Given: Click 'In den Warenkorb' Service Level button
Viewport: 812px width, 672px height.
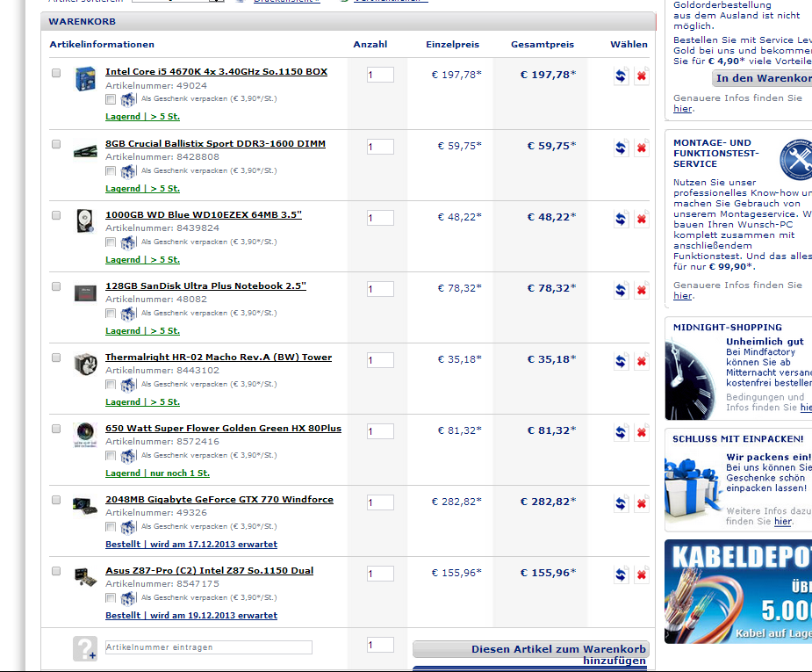Looking at the screenshot, I should pos(762,78).
